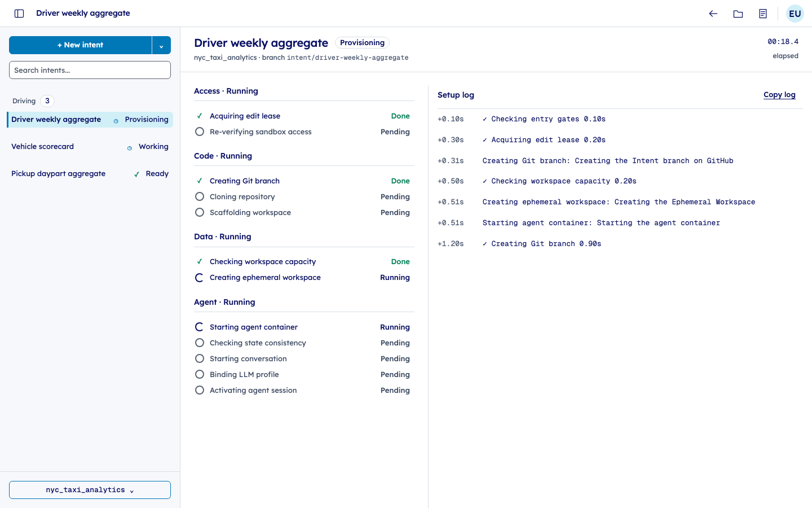Click the branch name intent/driver-weekly-aggregate
812x508 pixels.
coord(347,58)
